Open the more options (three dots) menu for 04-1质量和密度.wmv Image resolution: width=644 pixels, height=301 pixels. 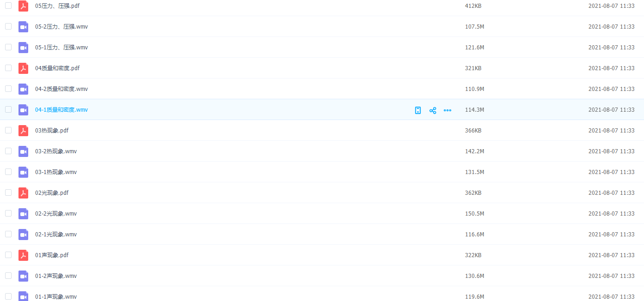click(x=448, y=110)
